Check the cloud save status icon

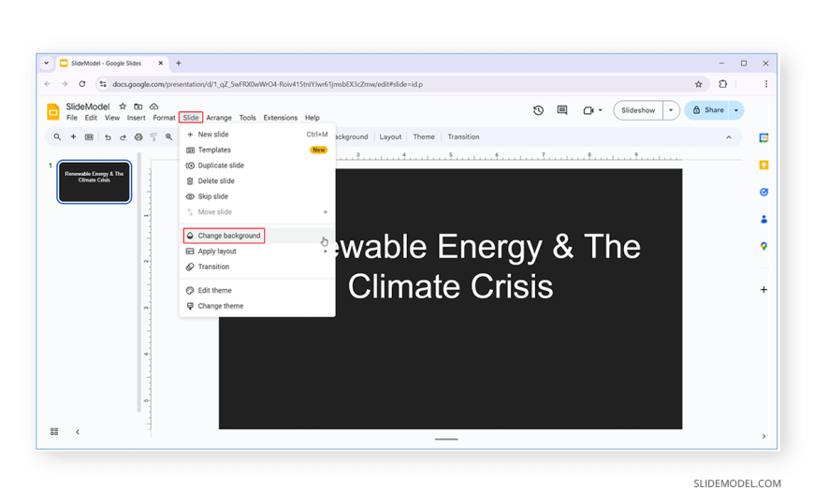click(x=153, y=107)
